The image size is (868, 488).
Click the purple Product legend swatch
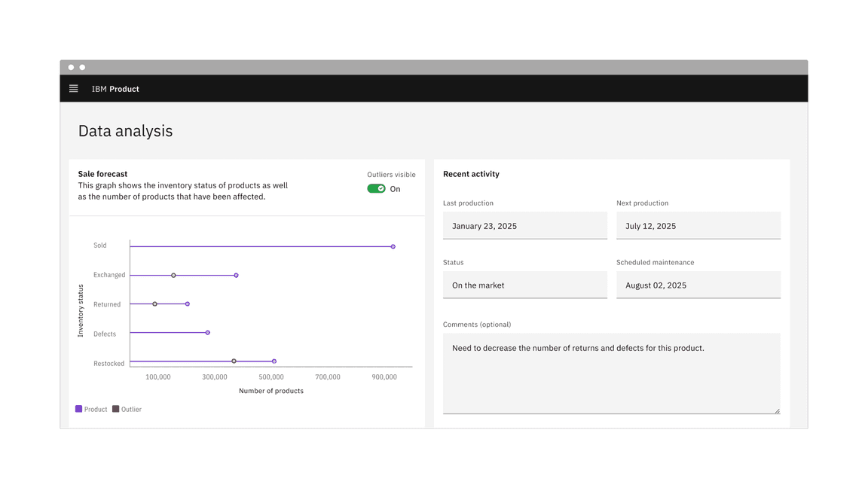[x=79, y=409]
